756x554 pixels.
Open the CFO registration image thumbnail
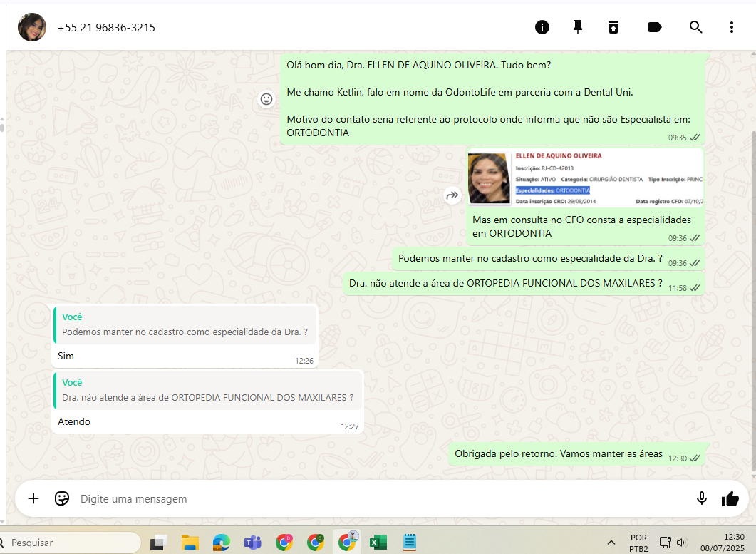pyautogui.click(x=585, y=177)
